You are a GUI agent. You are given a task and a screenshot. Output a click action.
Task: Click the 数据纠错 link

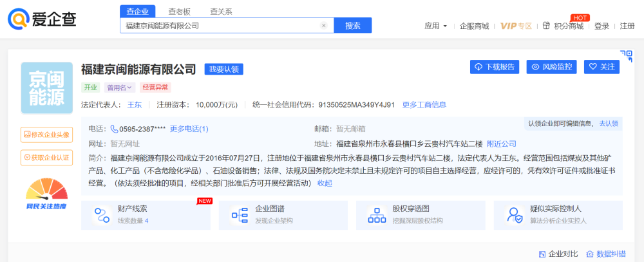(x=606, y=254)
